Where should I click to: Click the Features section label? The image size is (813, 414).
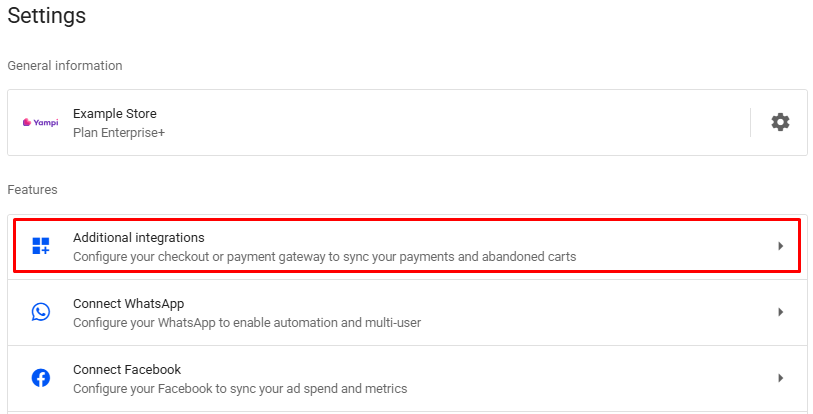32,189
